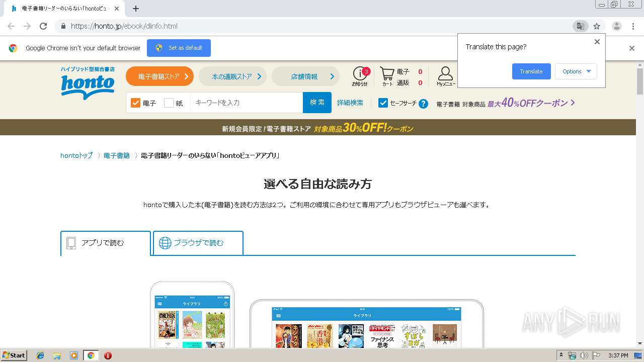644x362 pixels.
Task: Click the browser address bar URL
Action: pos(124,26)
